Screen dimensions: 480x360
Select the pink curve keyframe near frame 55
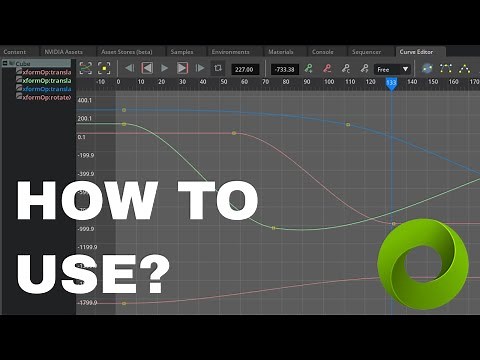tap(234, 133)
